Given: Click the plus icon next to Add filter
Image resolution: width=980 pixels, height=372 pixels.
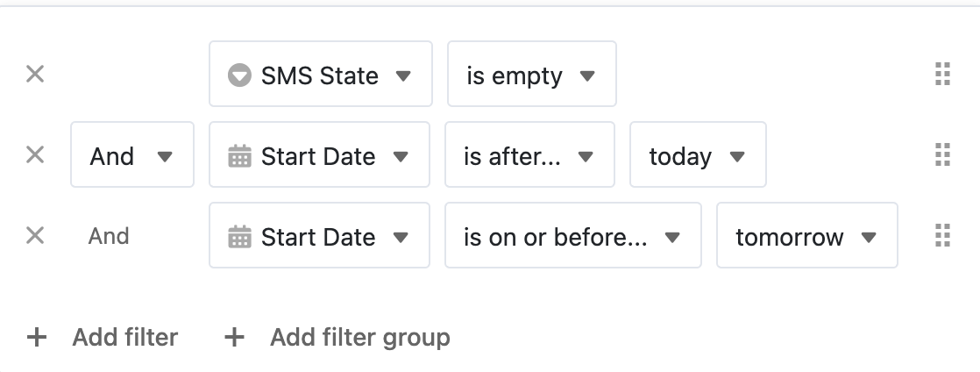Looking at the screenshot, I should click(x=37, y=338).
